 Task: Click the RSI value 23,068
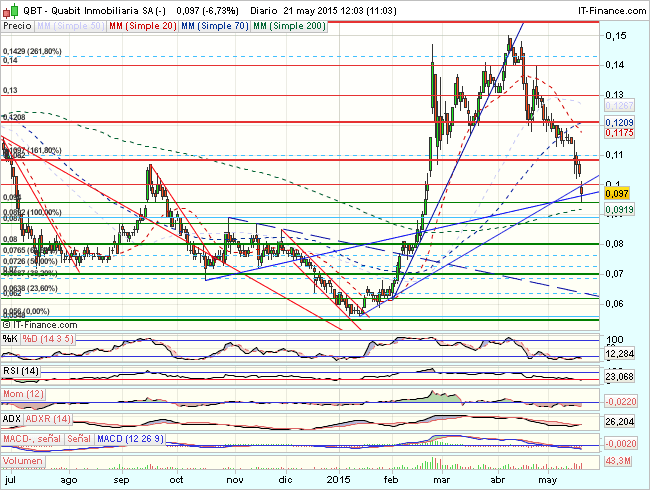[x=619, y=376]
